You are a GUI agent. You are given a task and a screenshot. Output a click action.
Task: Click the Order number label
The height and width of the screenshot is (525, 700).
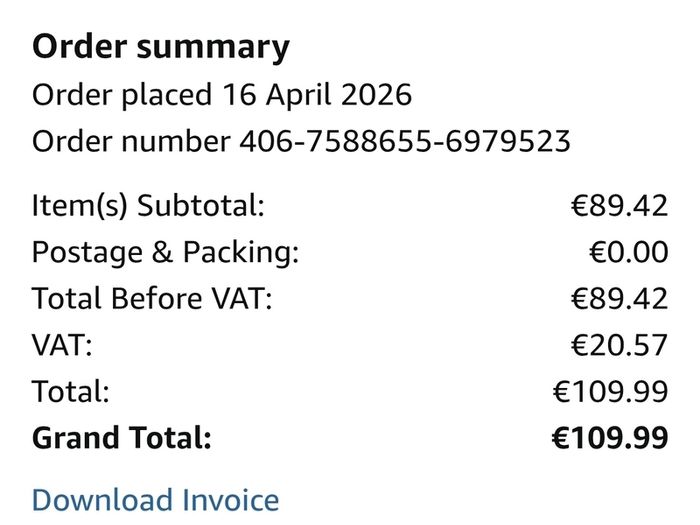click(131, 142)
